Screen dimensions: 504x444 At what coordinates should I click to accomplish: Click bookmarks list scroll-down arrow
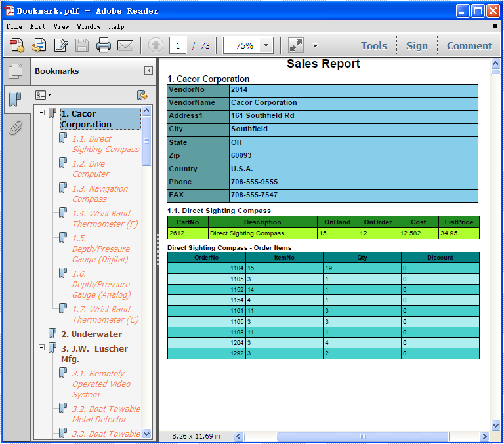[146, 434]
